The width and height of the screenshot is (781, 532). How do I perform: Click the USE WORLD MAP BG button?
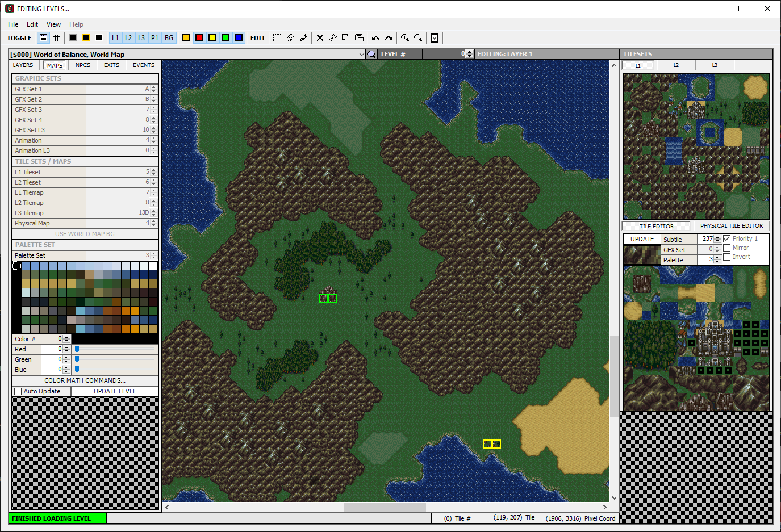pyautogui.click(x=85, y=234)
